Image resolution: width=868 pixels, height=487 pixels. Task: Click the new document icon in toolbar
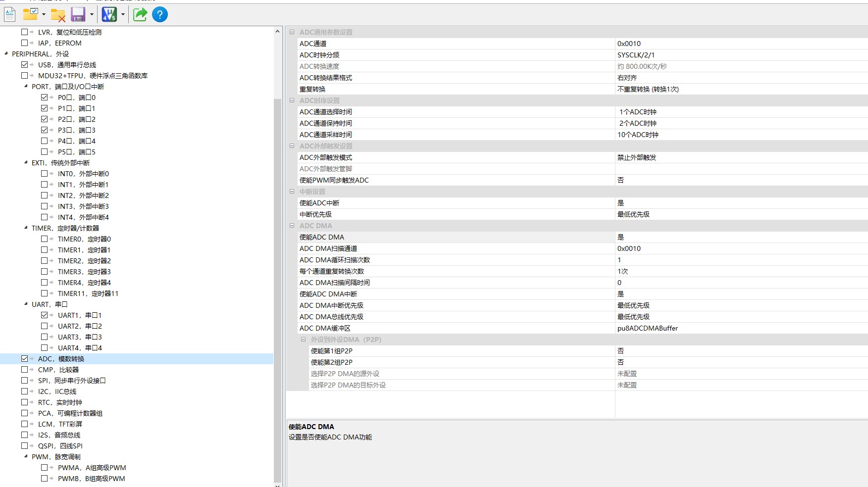tap(10, 15)
